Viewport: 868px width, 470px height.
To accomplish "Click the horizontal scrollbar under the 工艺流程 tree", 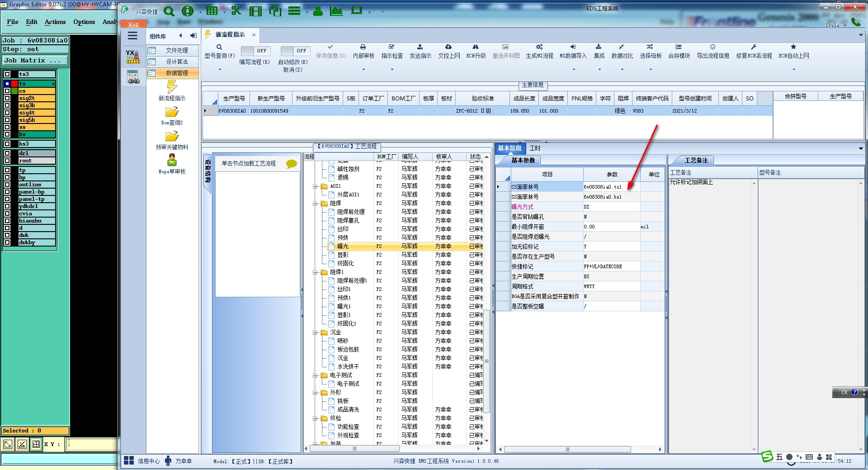I will click(354, 449).
